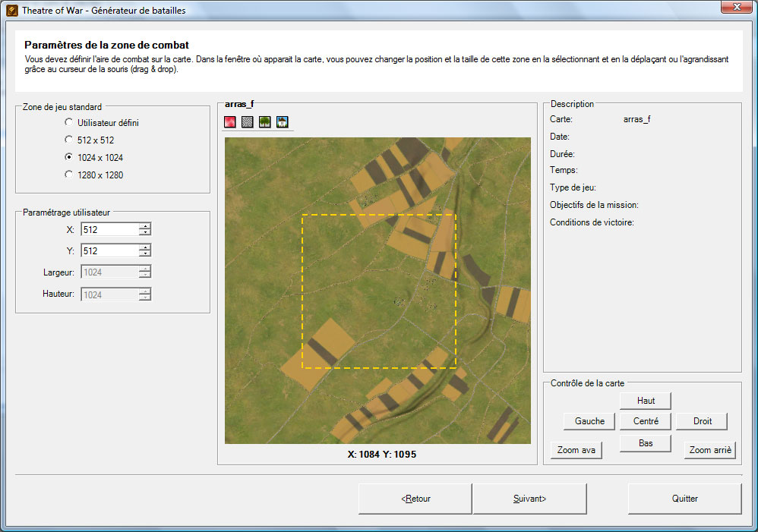This screenshot has height=532, width=758.
Task: Toggle the gray contour lines map icon
Action: click(x=248, y=122)
